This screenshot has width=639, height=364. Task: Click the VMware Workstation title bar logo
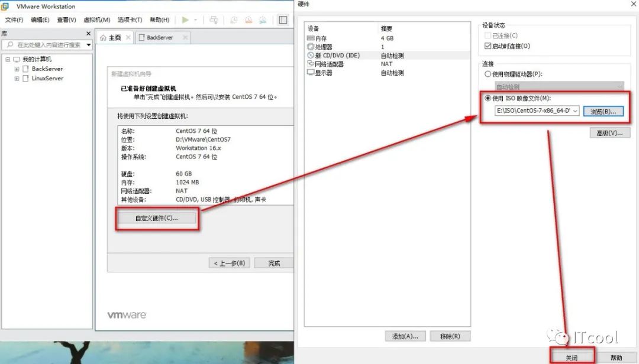[5, 6]
